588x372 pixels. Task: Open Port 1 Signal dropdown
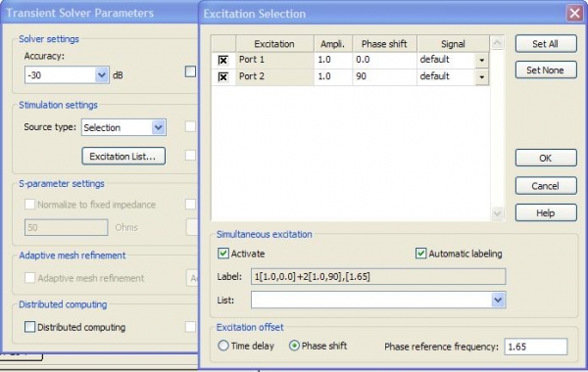tap(482, 60)
